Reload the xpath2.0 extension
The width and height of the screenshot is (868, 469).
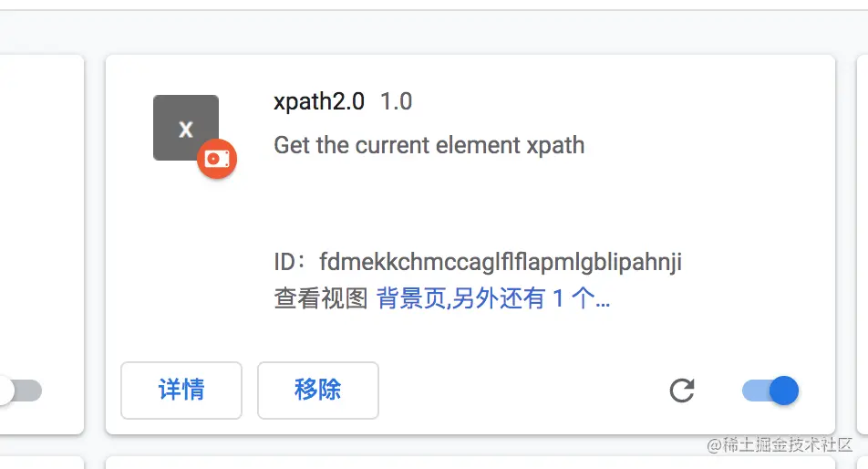pos(682,391)
